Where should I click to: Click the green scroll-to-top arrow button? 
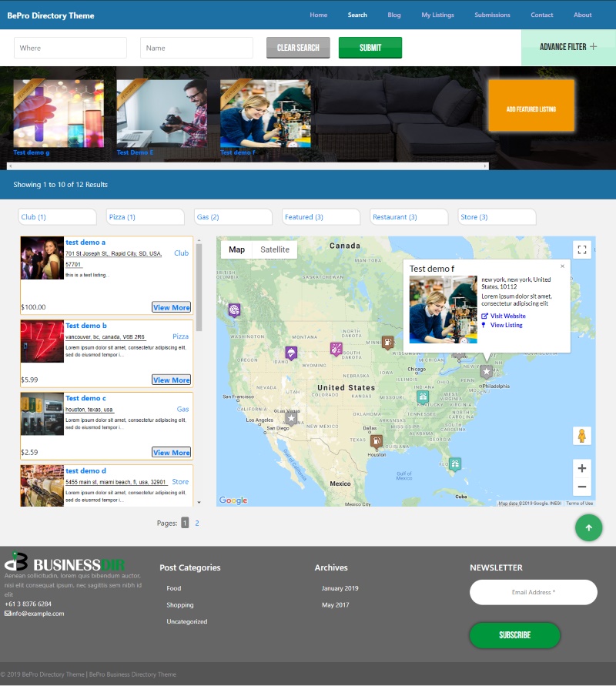[588, 527]
